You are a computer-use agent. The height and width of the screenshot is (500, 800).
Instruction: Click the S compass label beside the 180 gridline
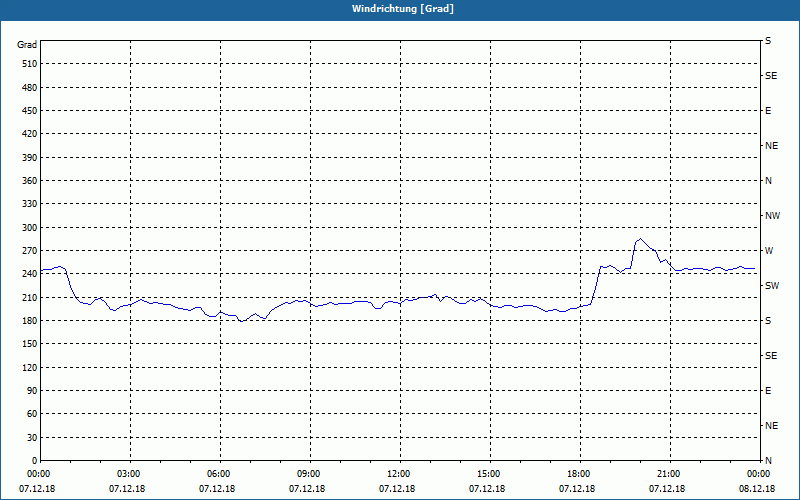click(x=768, y=321)
